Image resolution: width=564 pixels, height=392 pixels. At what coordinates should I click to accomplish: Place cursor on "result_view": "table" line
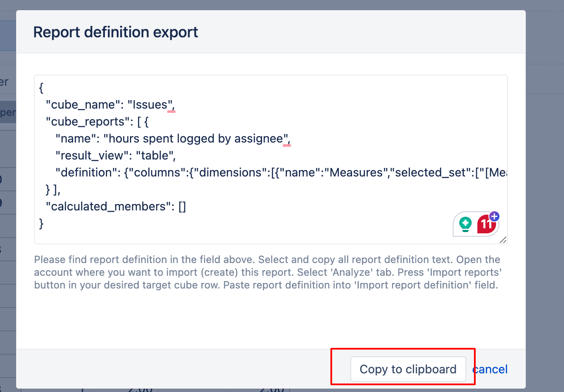(x=115, y=156)
